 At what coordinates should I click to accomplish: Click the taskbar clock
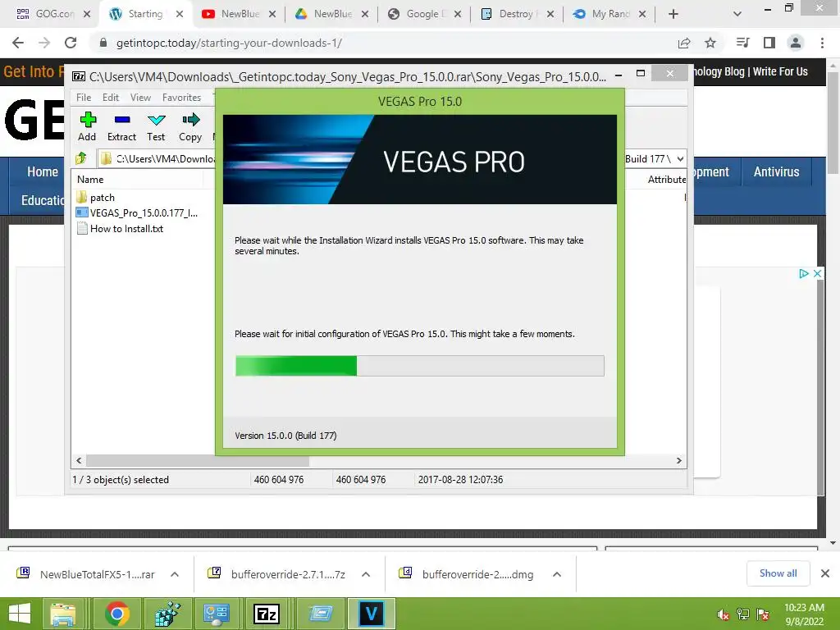804,614
